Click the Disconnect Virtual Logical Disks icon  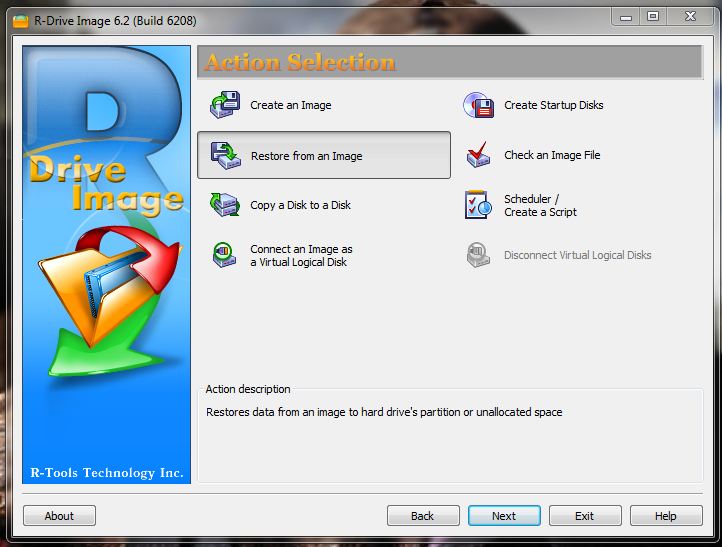click(x=479, y=255)
